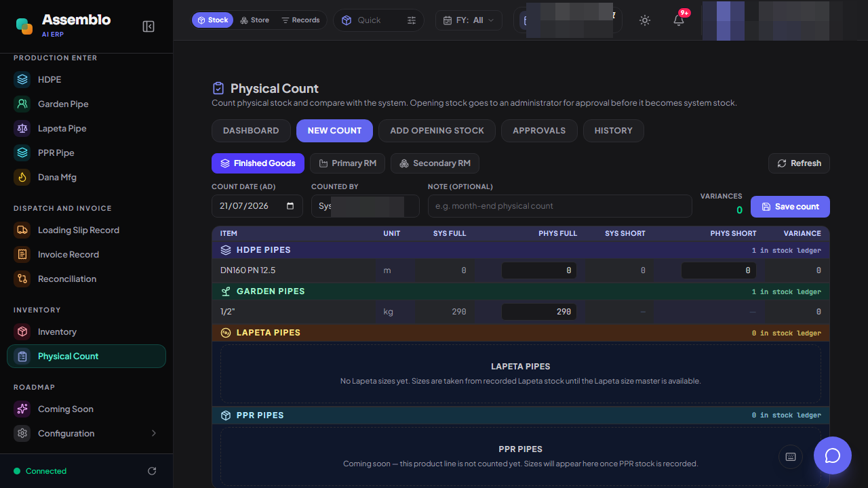This screenshot has width=868, height=488.
Task: Open the Dashboard tab
Action: click(251, 131)
